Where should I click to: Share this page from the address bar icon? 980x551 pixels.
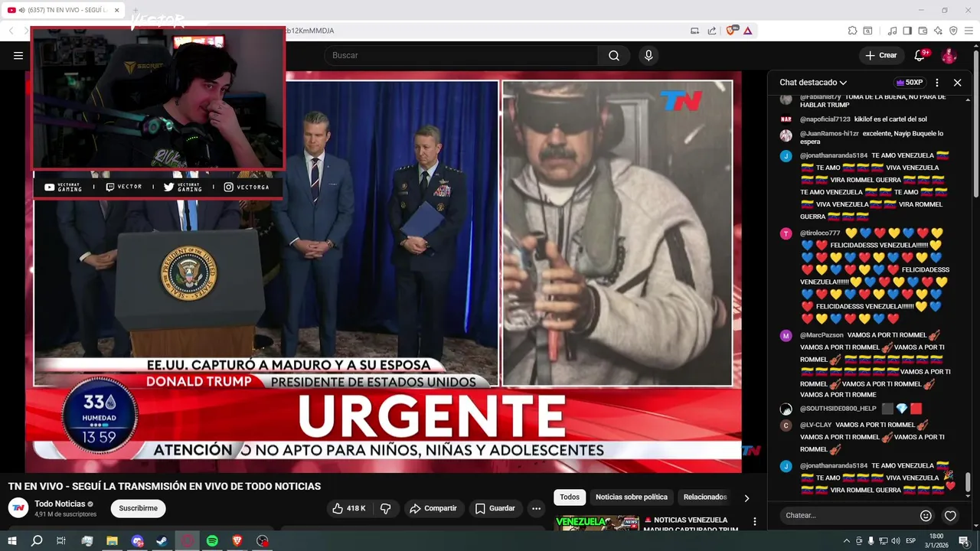tap(712, 31)
